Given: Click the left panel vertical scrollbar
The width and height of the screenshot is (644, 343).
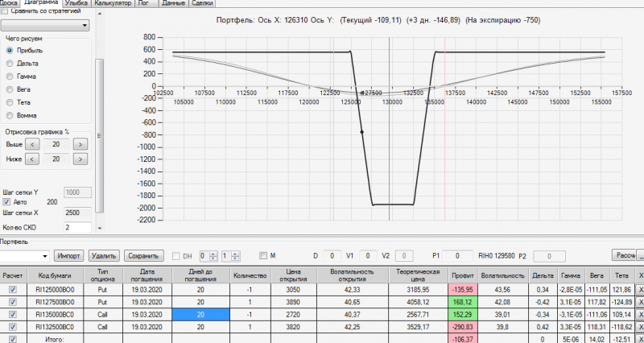Looking at the screenshot, I should pos(99,135).
